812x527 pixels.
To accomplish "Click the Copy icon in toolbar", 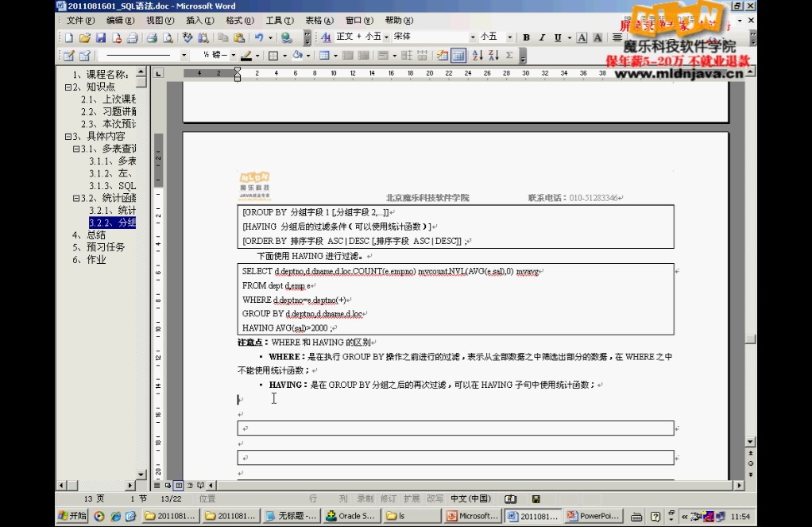I will (x=223, y=37).
